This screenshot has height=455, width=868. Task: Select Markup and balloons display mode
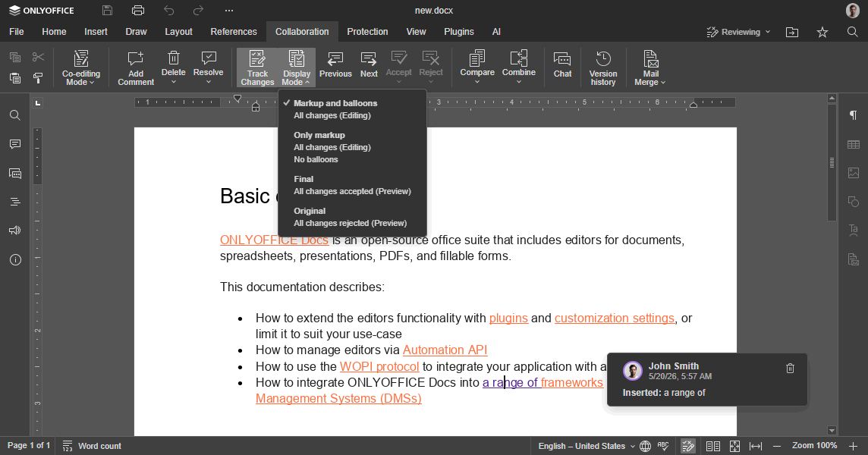point(353,109)
